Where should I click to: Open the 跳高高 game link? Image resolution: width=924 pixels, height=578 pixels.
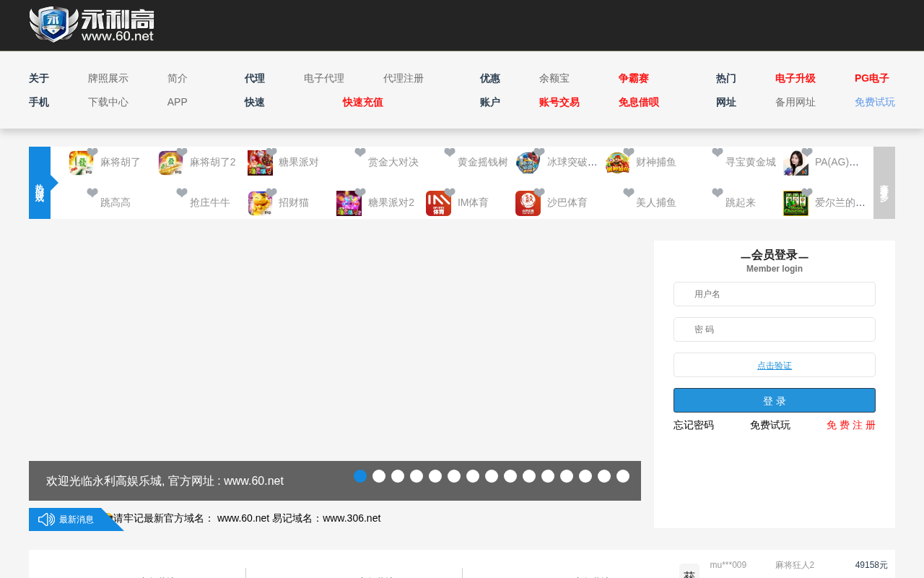click(x=115, y=203)
